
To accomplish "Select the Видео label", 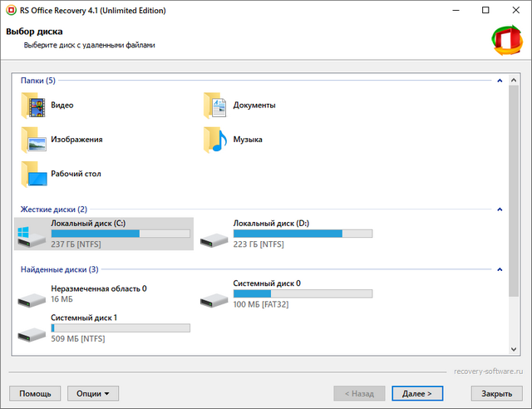I will [x=62, y=106].
